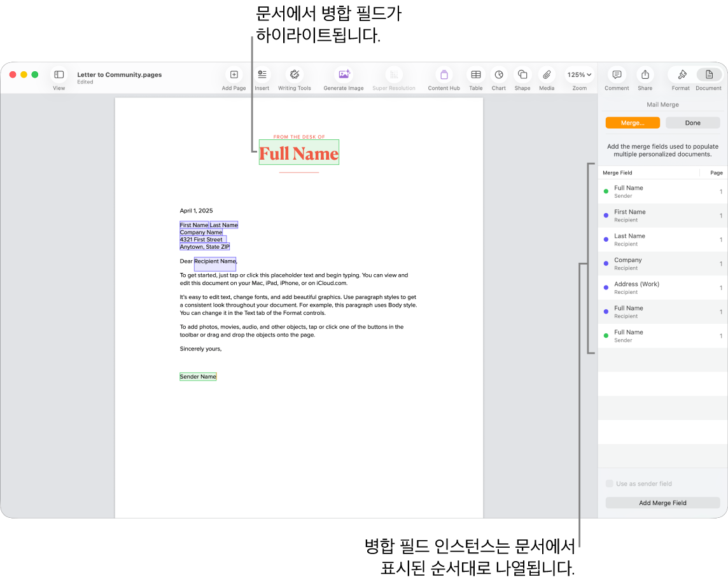Click the Add Page icon

(234, 74)
